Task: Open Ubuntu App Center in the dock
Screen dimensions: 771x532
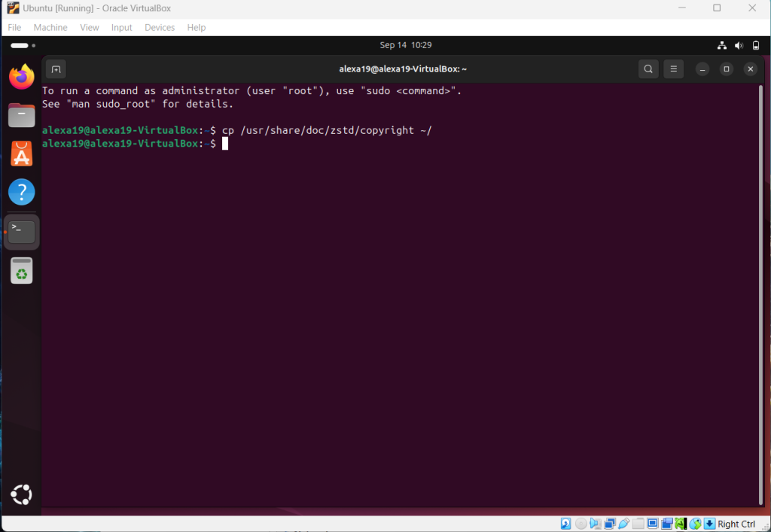Action: point(22,154)
